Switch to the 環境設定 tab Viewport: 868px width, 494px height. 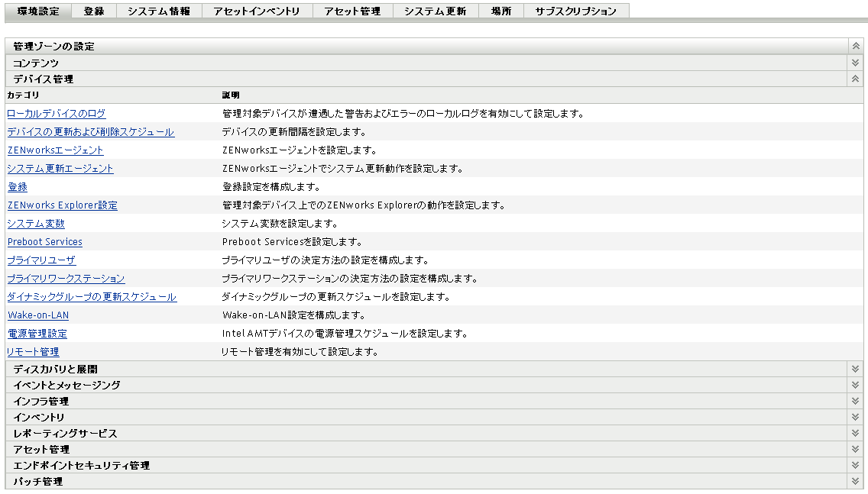[x=38, y=11]
